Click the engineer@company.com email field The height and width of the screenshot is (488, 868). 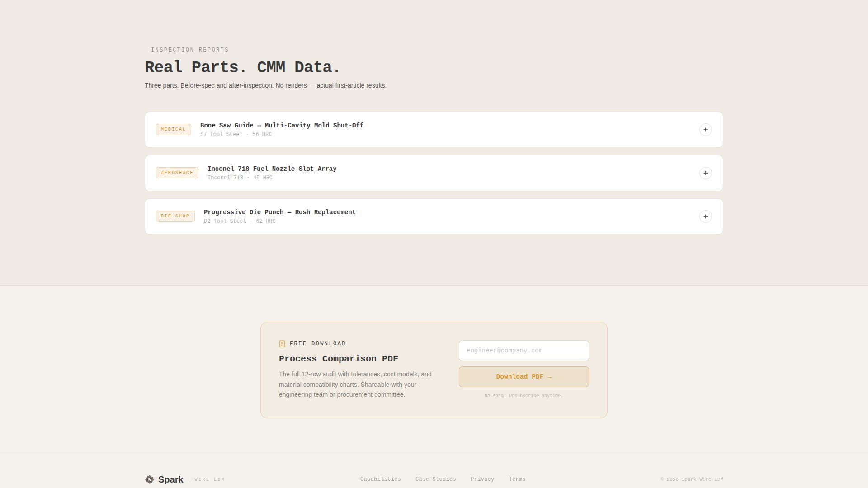(x=523, y=350)
